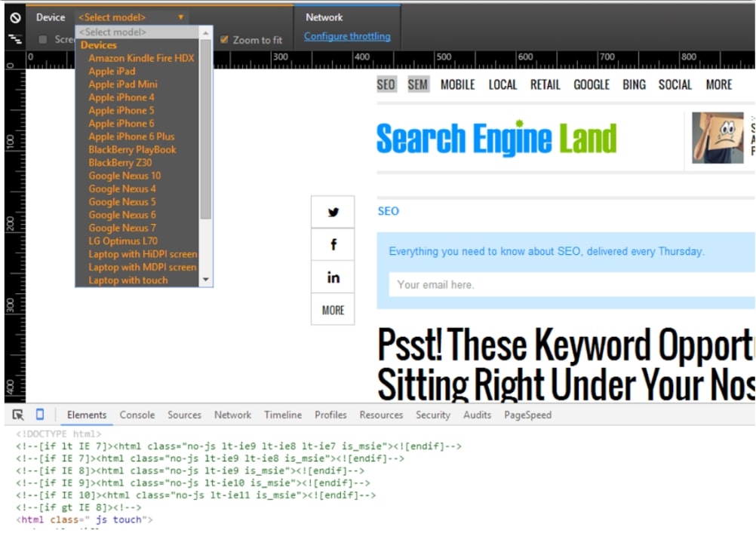Click SEM in the site navigation
The image size is (756, 533).
pyautogui.click(x=418, y=85)
